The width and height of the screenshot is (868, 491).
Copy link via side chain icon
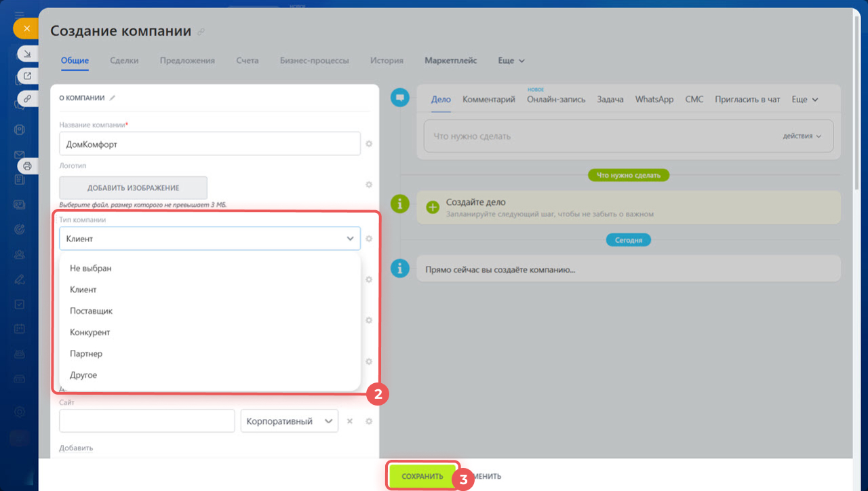tap(28, 98)
